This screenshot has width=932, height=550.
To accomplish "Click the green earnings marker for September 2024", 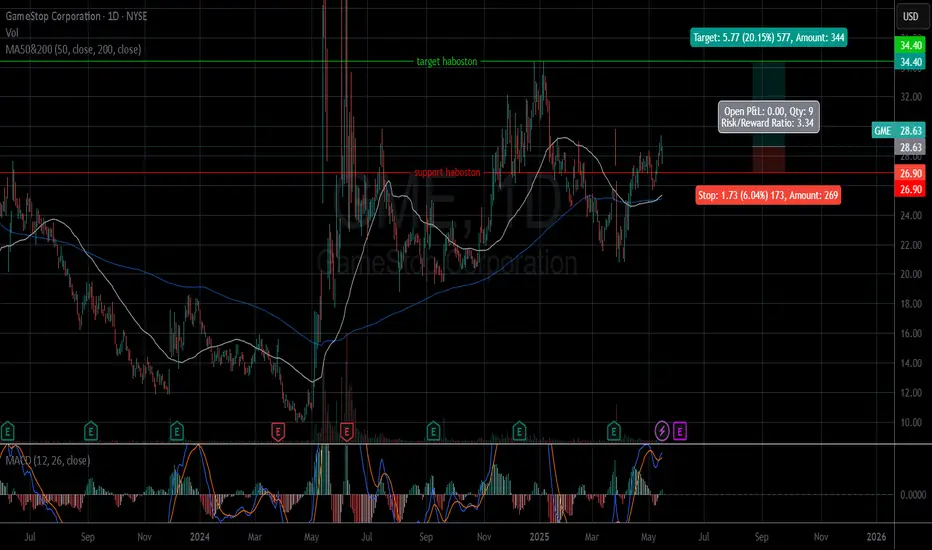I will 433,430.
